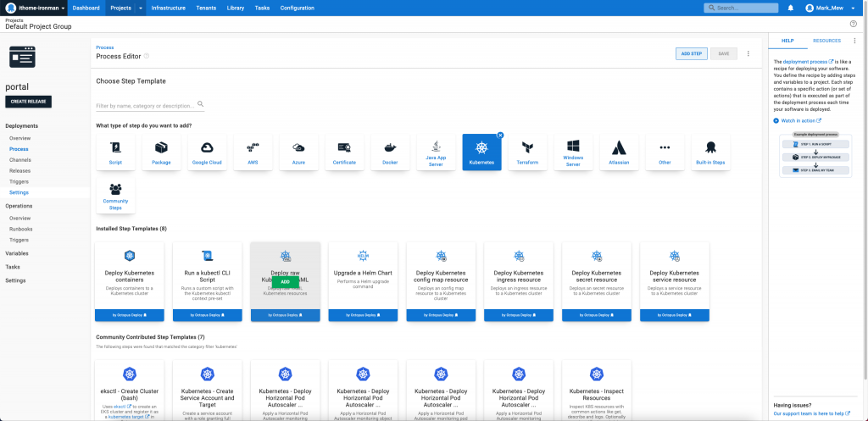Viewport: 868px width, 421px height.
Task: Open the Community Steps tile
Action: (115, 196)
